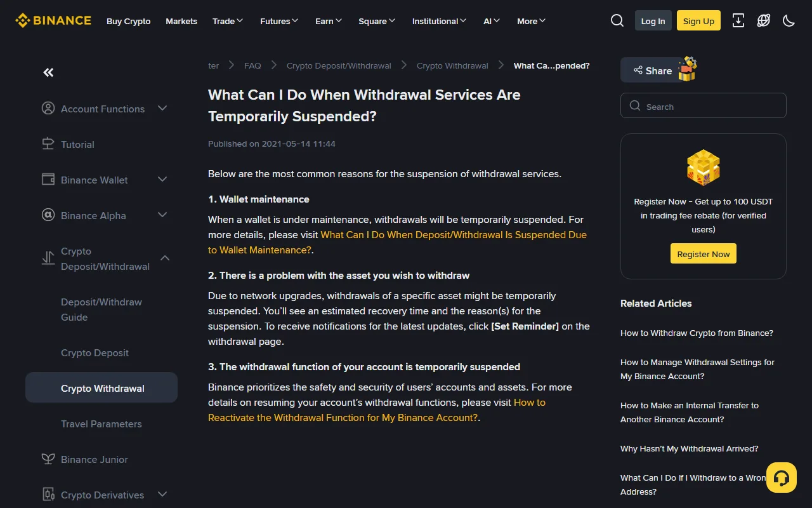The width and height of the screenshot is (812, 508).
Task: Click the magnifier icon in FAQ search
Action: [635, 106]
